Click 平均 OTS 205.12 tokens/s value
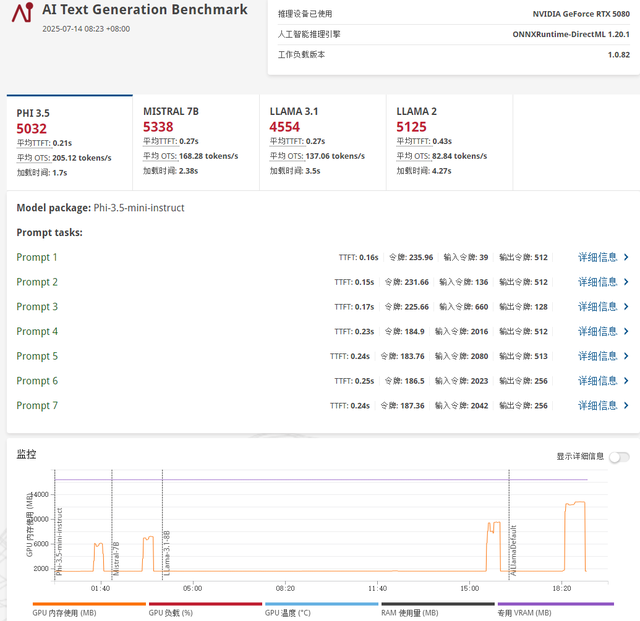This screenshot has height=621, width=640. pos(82,158)
